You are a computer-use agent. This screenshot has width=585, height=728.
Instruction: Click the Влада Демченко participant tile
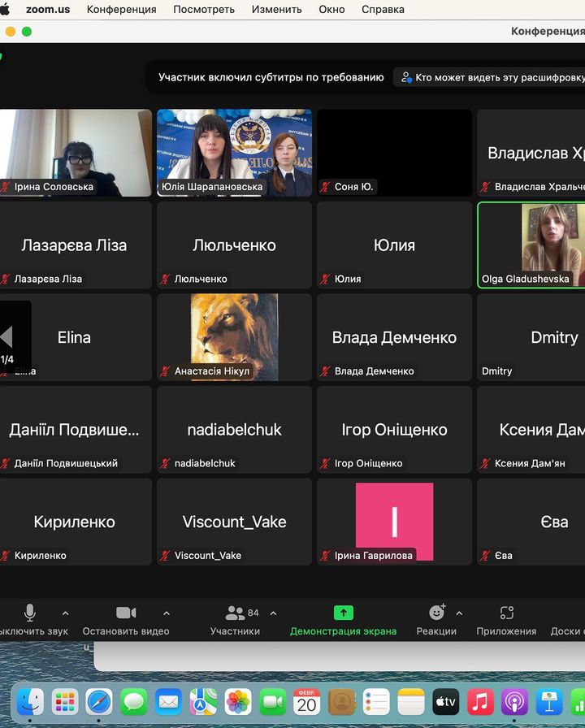pos(395,337)
